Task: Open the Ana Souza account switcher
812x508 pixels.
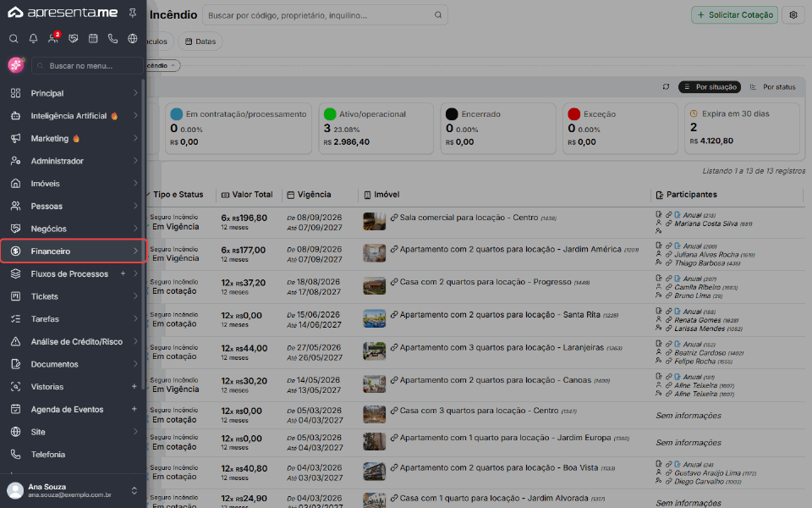Action: point(73,490)
